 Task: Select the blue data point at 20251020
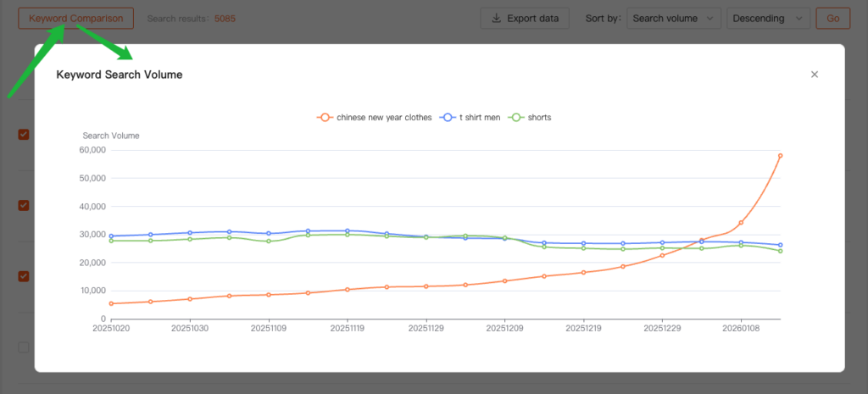[x=112, y=236]
